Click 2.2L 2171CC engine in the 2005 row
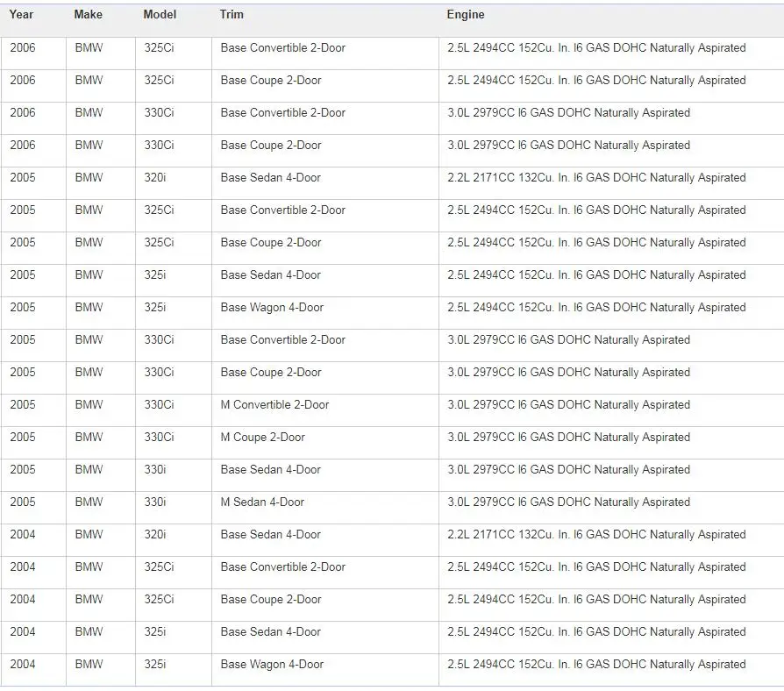 coord(596,177)
